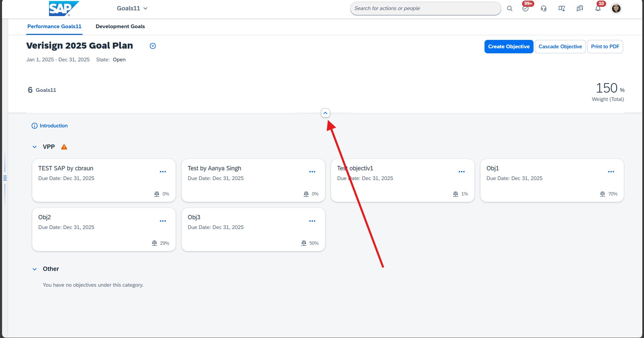644x338 pixels.
Task: Click the 6 Goals11 count
Action: 42,90
